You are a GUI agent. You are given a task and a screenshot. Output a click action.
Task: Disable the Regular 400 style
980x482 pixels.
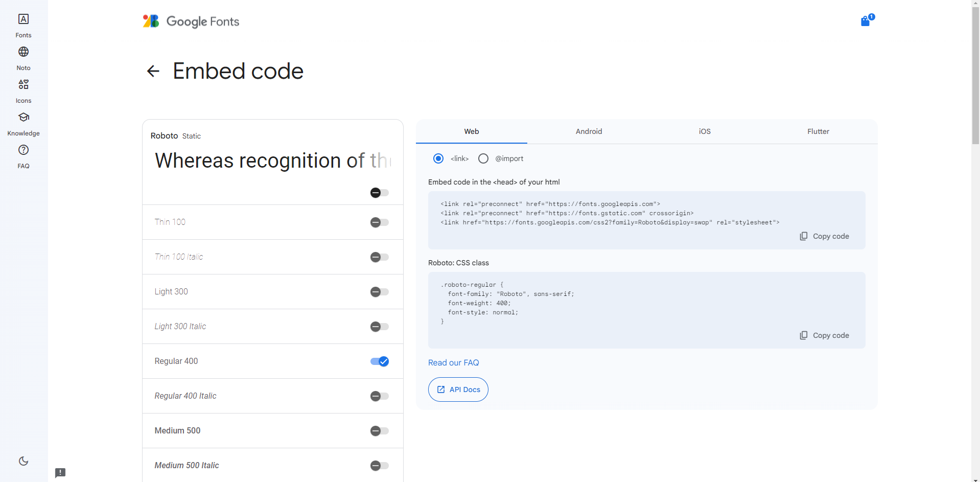click(x=380, y=361)
